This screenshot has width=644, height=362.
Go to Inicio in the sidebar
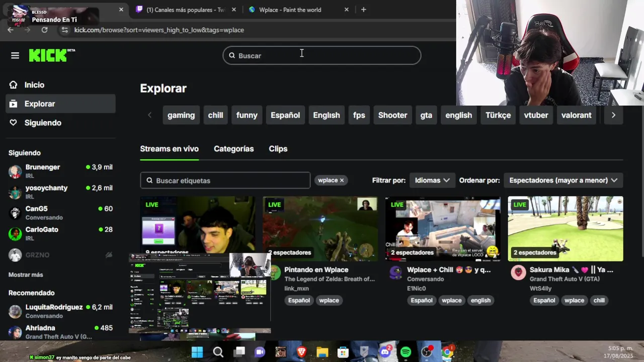[x=60, y=85]
